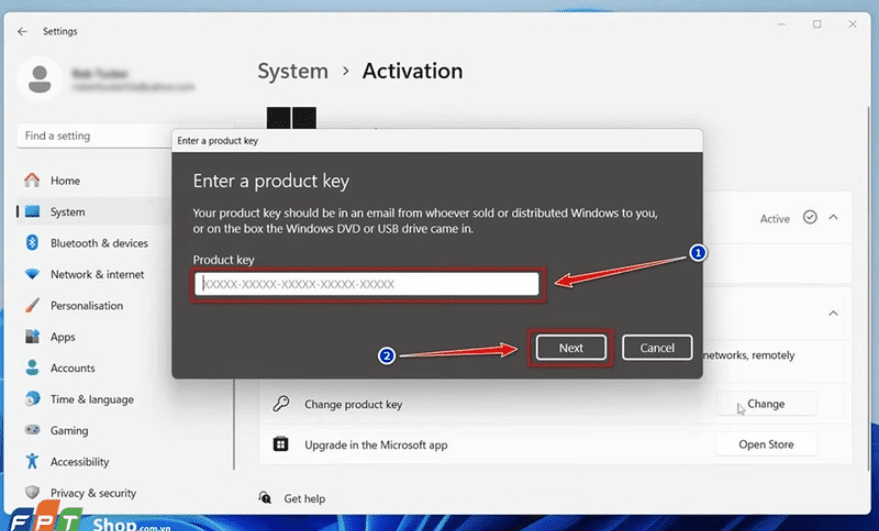The image size is (879, 531).
Task: Open Personalisation settings page
Action: coord(86,306)
